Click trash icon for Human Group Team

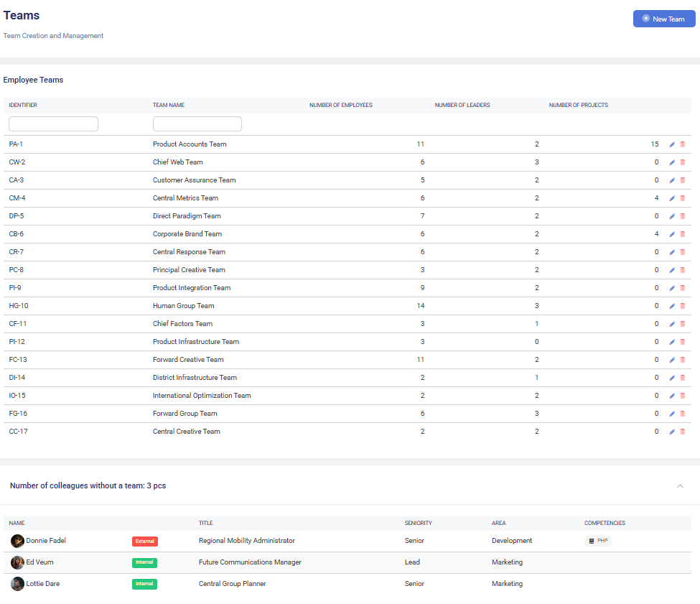pos(682,306)
